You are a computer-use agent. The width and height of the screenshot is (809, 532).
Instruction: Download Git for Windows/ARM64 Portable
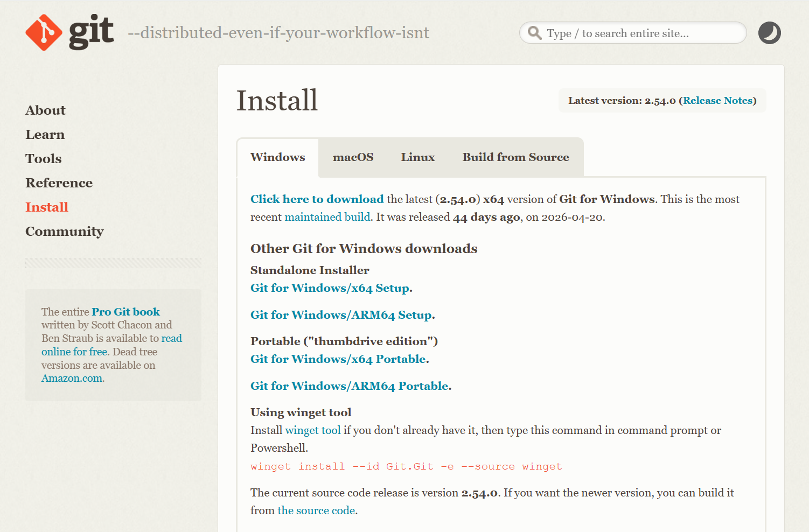350,386
